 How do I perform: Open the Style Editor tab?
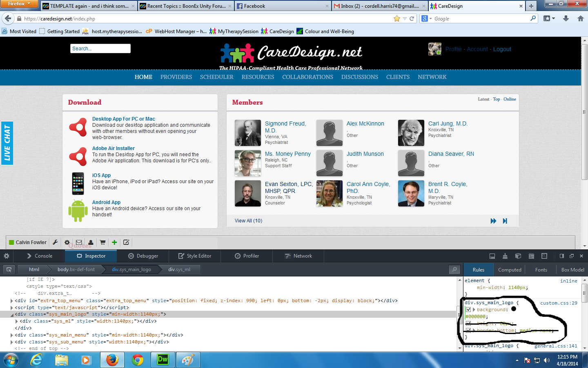click(x=195, y=256)
